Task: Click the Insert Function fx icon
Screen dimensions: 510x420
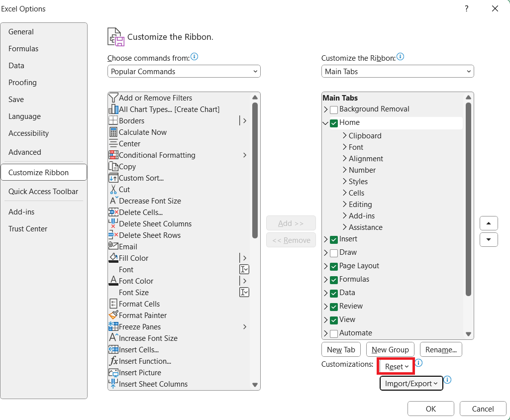Action: pyautogui.click(x=113, y=361)
